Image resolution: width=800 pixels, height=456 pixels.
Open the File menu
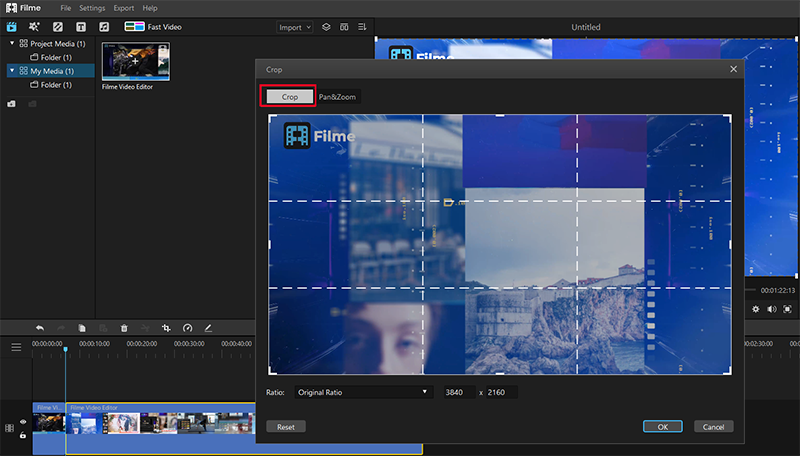tap(65, 8)
